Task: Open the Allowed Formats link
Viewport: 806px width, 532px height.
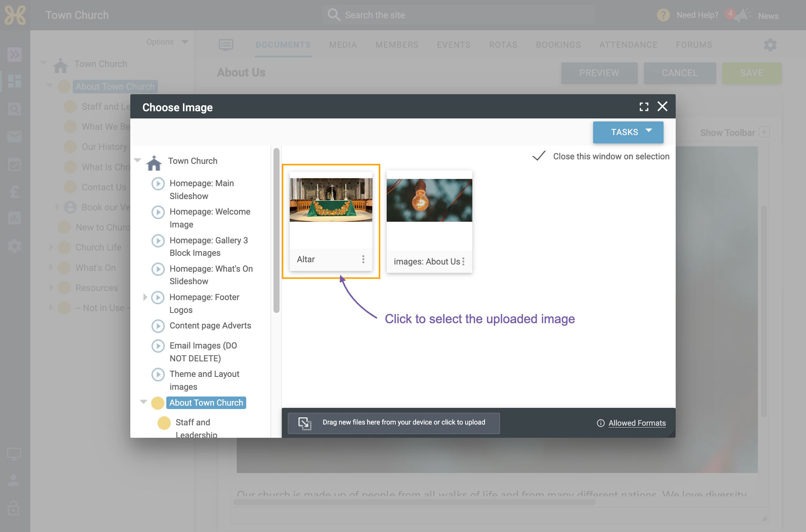Action: coord(637,423)
